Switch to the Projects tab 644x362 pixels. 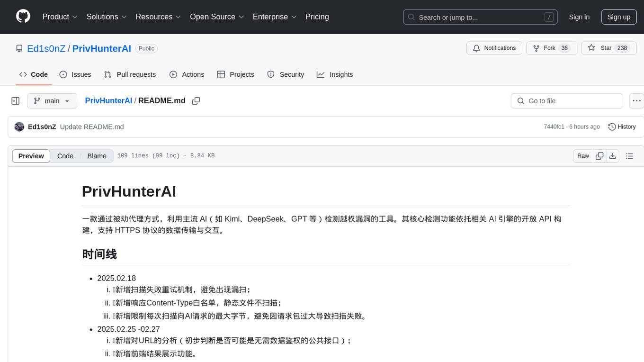236,74
